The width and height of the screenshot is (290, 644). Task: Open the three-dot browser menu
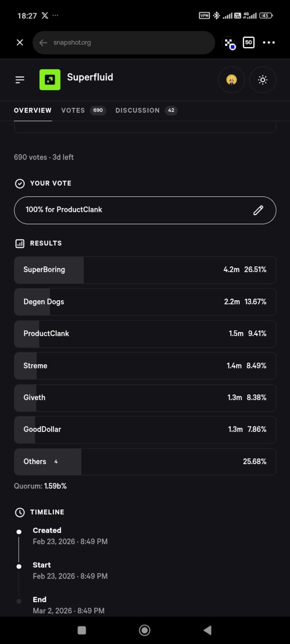pyautogui.click(x=269, y=43)
